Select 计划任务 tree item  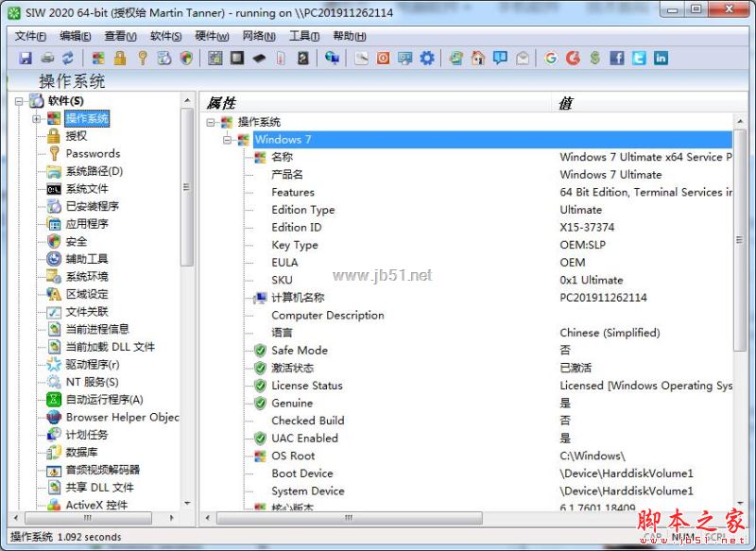point(87,435)
